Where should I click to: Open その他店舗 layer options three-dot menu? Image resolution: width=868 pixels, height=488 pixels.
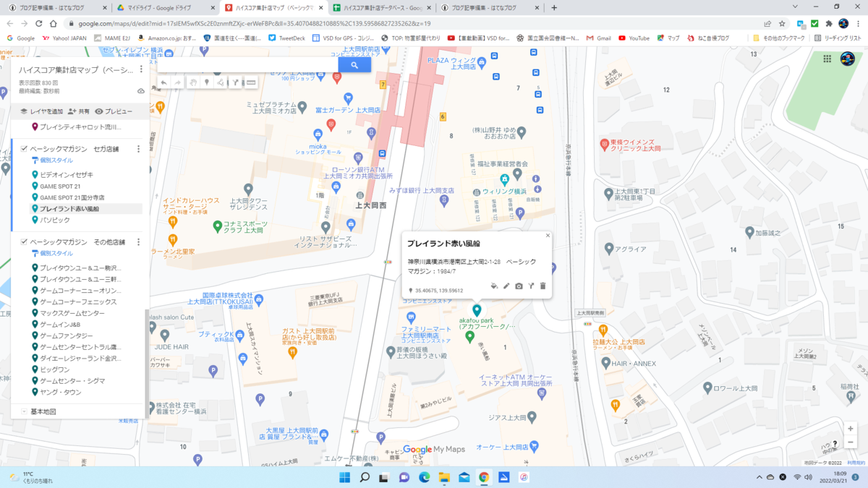tap(138, 242)
